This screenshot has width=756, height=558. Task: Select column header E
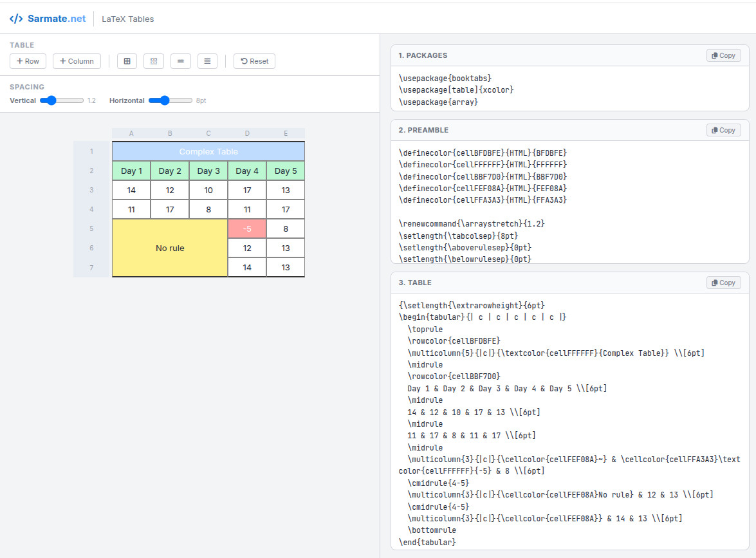coord(286,134)
